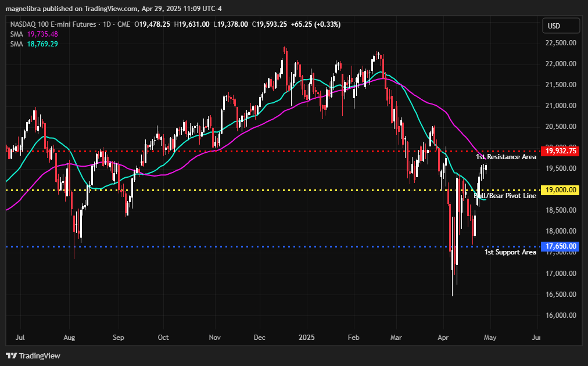Click the publisher text 'magnelibra published on TradingView.com'

tap(72, 8)
